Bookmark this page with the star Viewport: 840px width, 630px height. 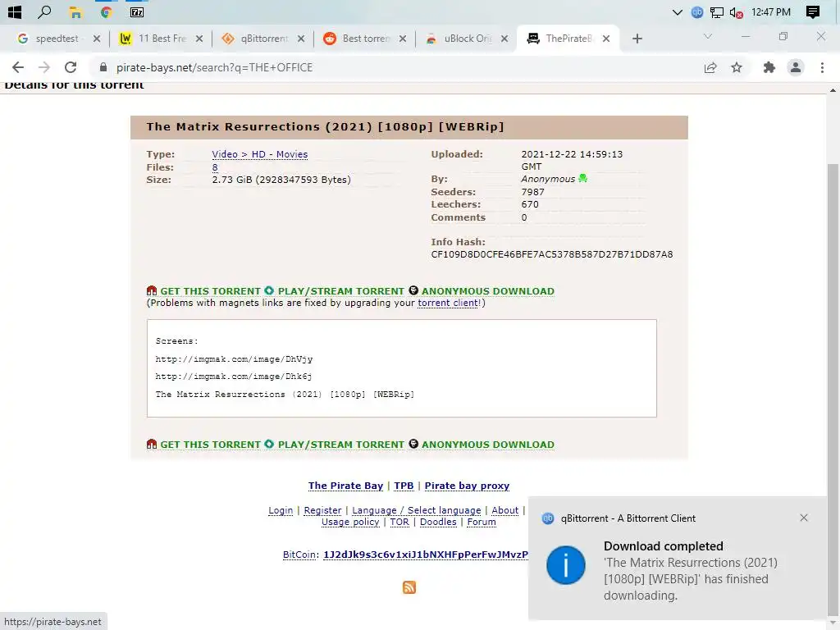737,67
